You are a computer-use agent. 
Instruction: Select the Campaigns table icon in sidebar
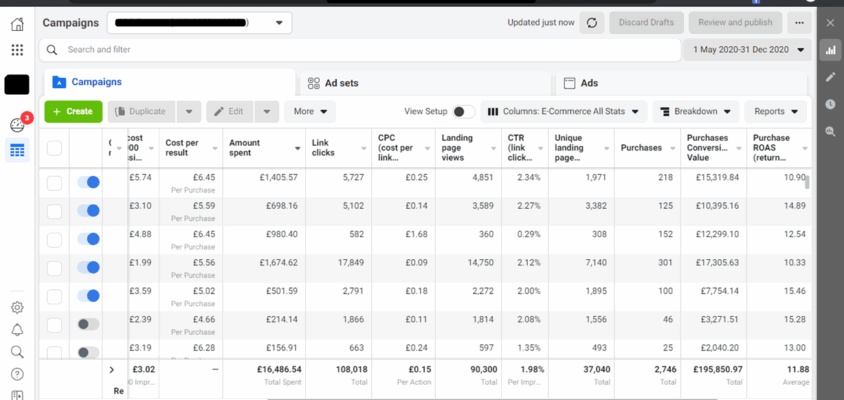[x=17, y=151]
